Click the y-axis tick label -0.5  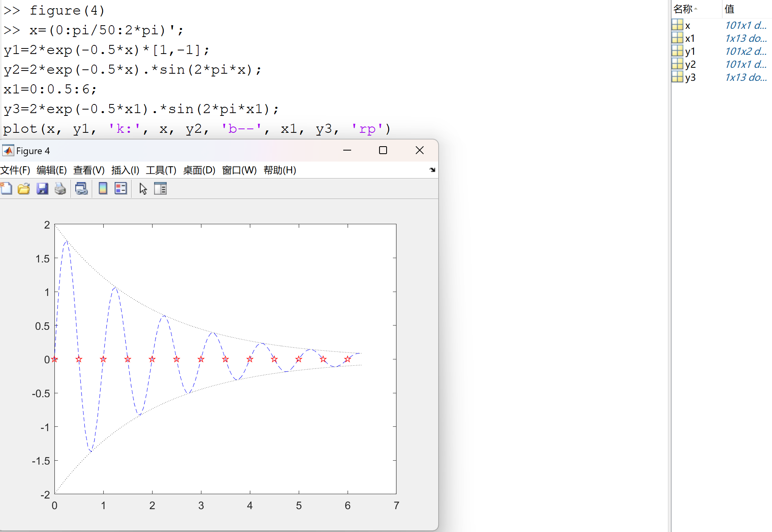tap(41, 393)
